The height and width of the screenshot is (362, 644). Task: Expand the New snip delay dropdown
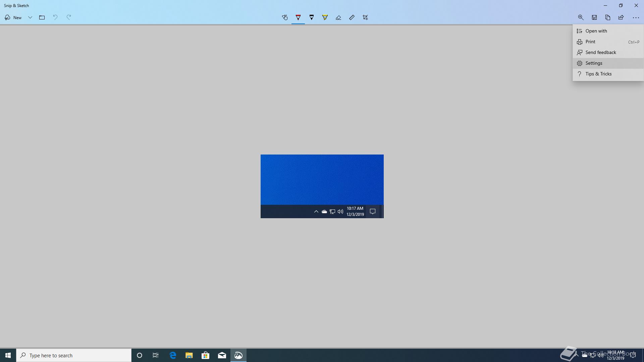(30, 17)
